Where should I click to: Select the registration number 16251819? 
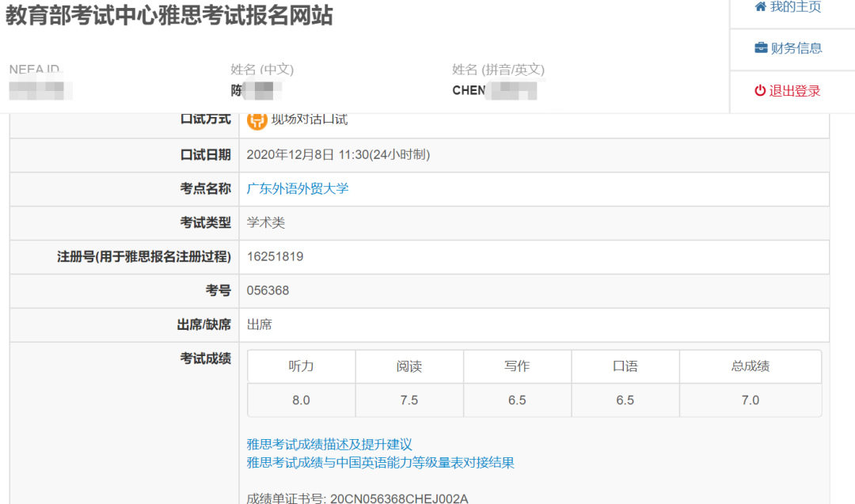(x=275, y=256)
